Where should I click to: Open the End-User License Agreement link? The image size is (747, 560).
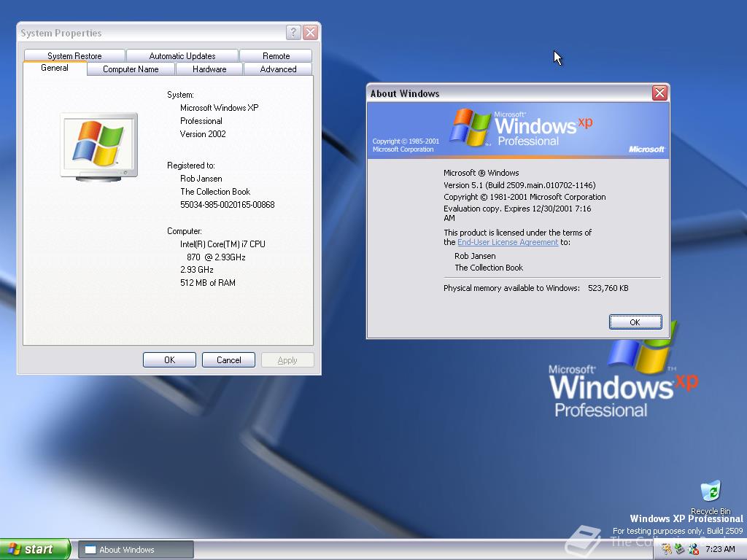point(508,242)
